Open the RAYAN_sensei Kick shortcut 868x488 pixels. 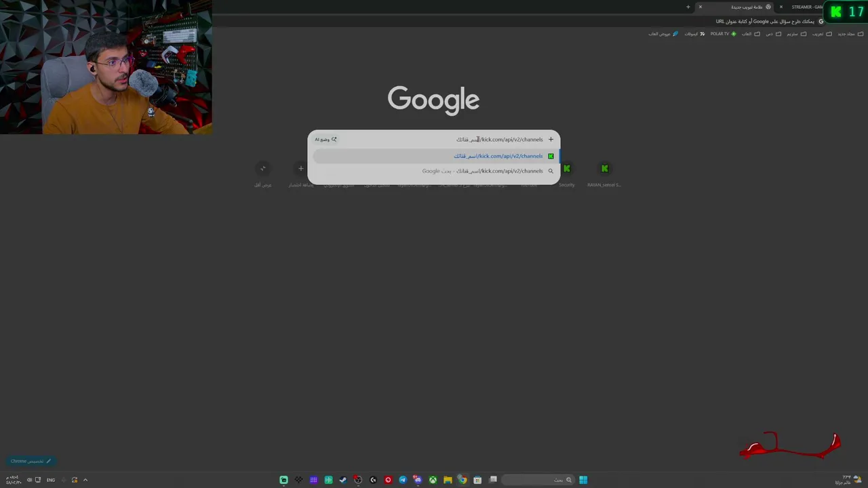(604, 174)
